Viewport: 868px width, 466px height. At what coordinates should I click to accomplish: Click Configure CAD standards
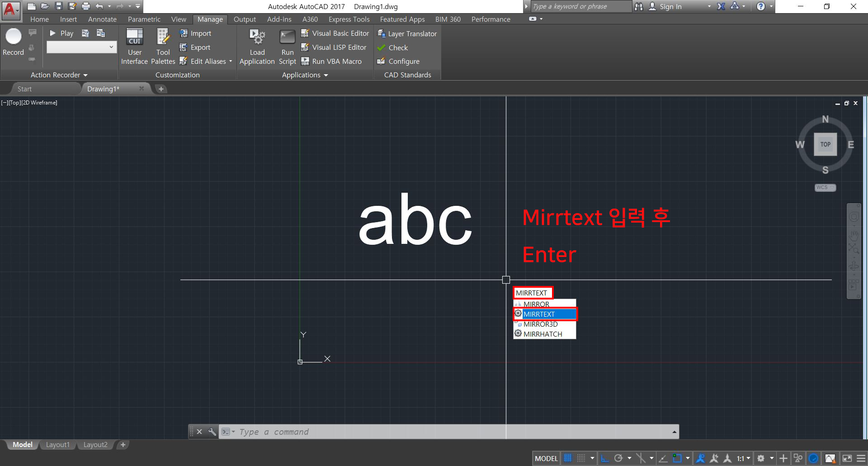coord(398,61)
